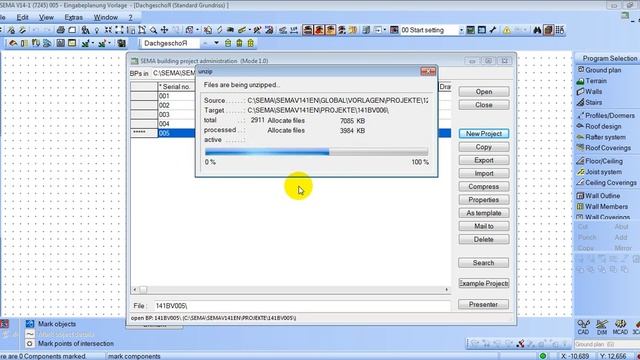Click the As template button
This screenshot has height=360, width=640.
[484, 213]
